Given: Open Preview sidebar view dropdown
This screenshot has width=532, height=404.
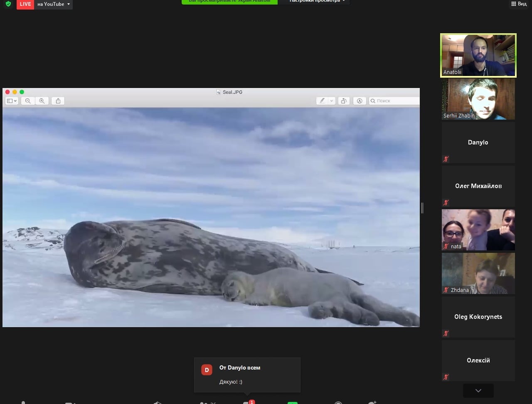Looking at the screenshot, I should click(12, 101).
